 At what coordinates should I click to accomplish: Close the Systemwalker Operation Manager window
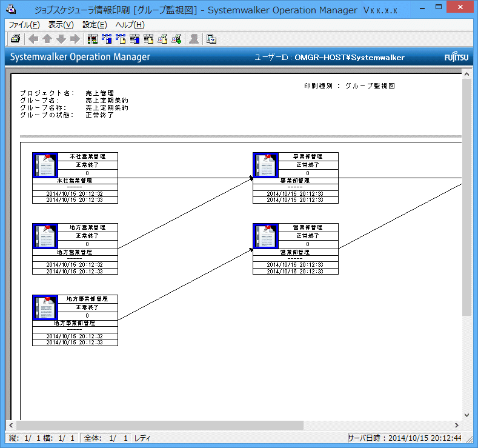[x=460, y=7]
